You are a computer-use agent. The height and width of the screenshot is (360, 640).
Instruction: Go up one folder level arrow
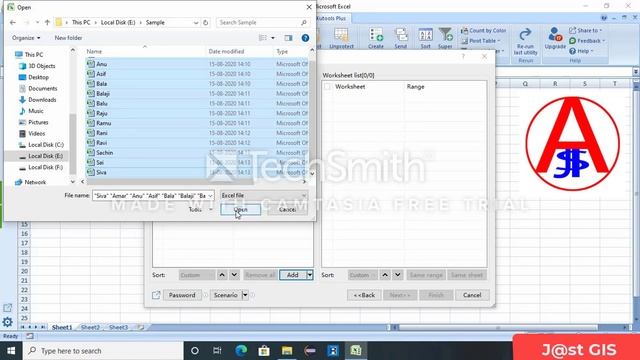pyautogui.click(x=47, y=22)
